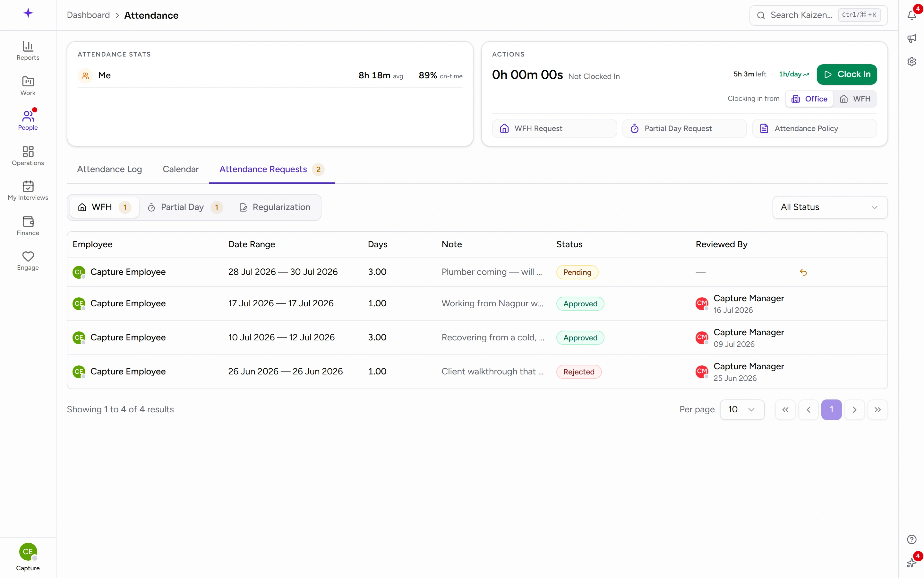The width and height of the screenshot is (924, 578).
Task: Click Capture Employee name in 17 Jul row
Action: point(128,303)
